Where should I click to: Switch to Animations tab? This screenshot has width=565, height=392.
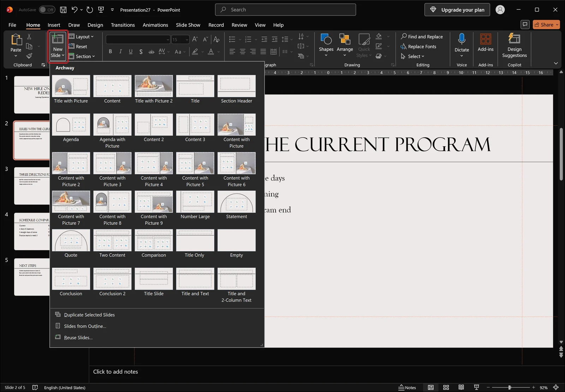coord(155,25)
